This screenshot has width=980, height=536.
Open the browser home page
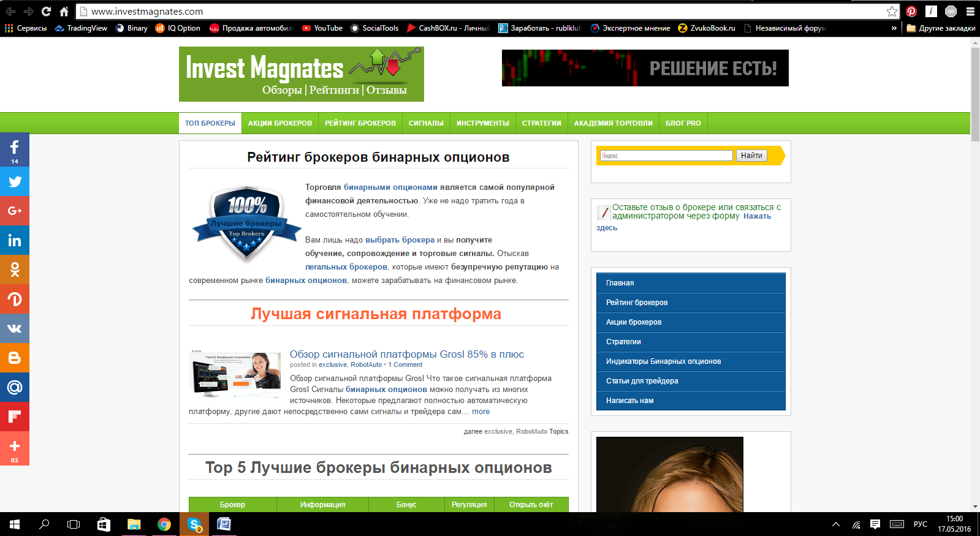[x=64, y=11]
